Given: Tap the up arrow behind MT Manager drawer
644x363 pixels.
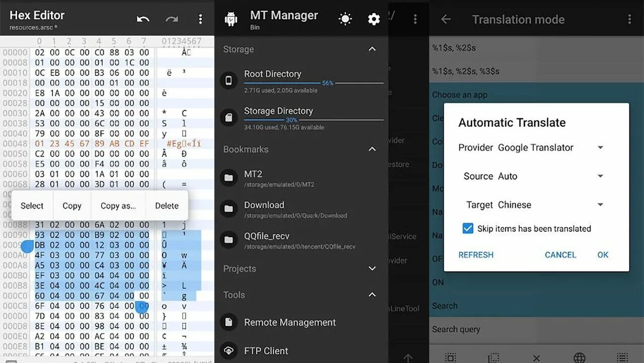Looking at the screenshot, I should point(408,358).
